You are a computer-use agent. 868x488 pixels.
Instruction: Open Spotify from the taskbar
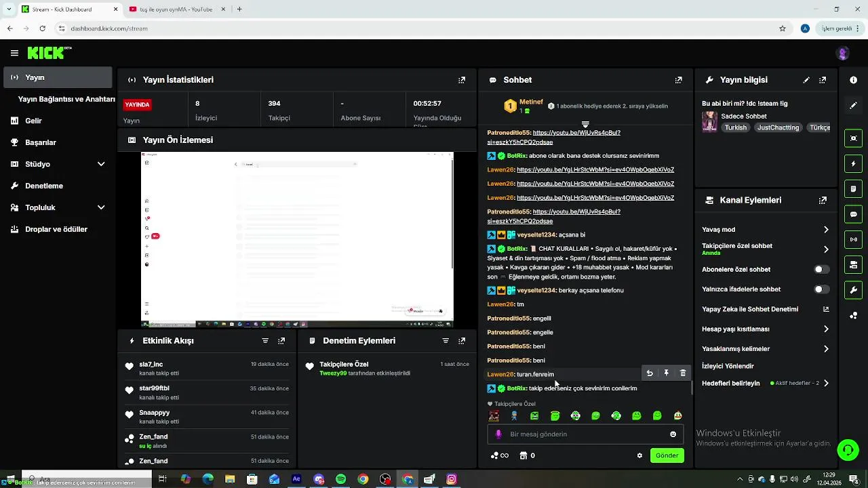click(340, 479)
